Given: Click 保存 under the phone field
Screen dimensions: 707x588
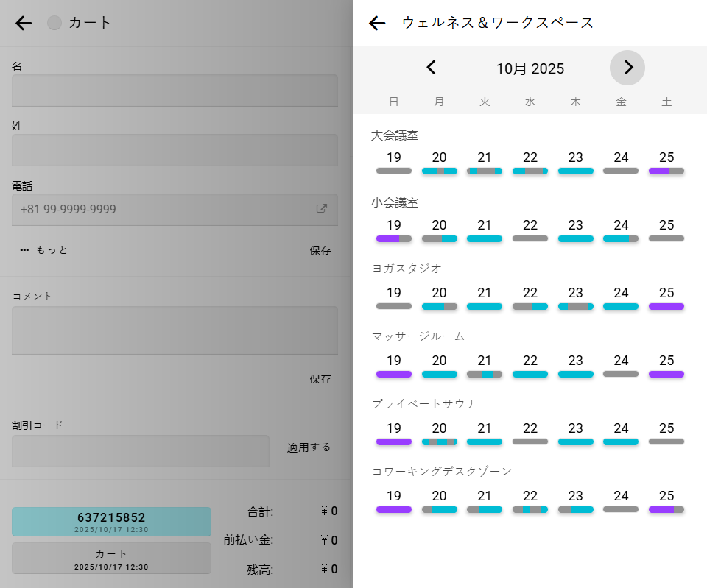Looking at the screenshot, I should pyautogui.click(x=320, y=250).
